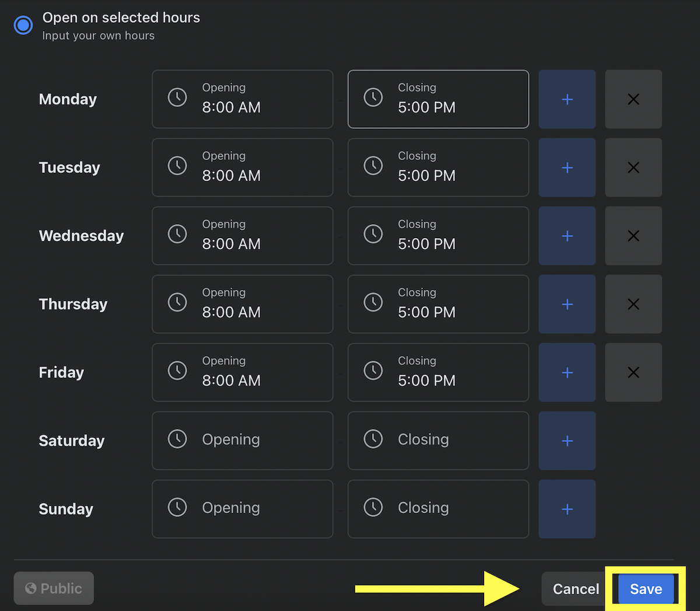Remove Monday's hours with the X icon
This screenshot has width=700, height=611.
click(633, 99)
